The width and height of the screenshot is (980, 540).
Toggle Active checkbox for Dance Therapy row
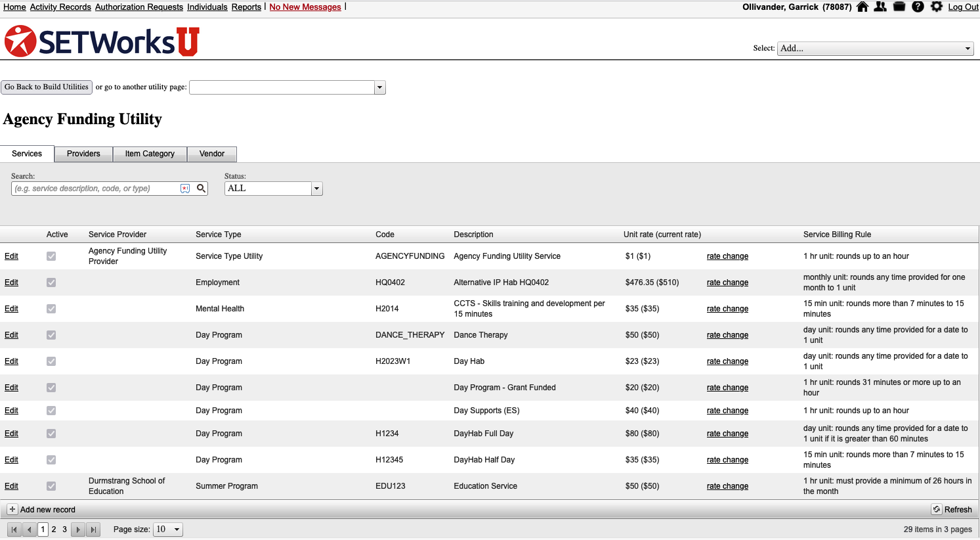coord(51,335)
